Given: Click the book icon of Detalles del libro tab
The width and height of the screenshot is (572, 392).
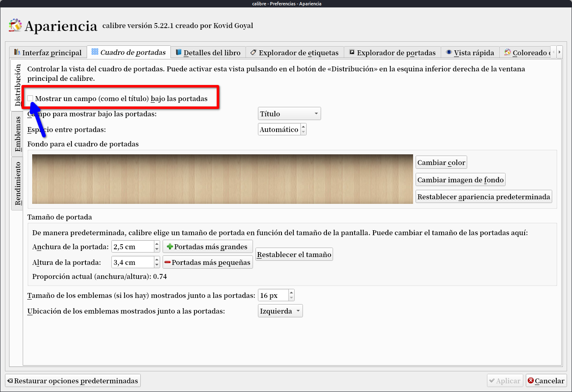Looking at the screenshot, I should 179,52.
